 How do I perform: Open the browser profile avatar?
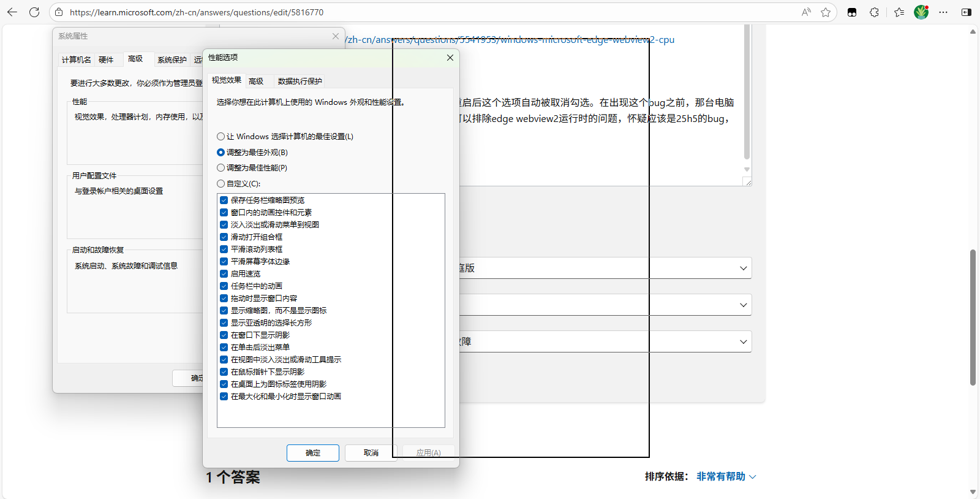click(921, 12)
